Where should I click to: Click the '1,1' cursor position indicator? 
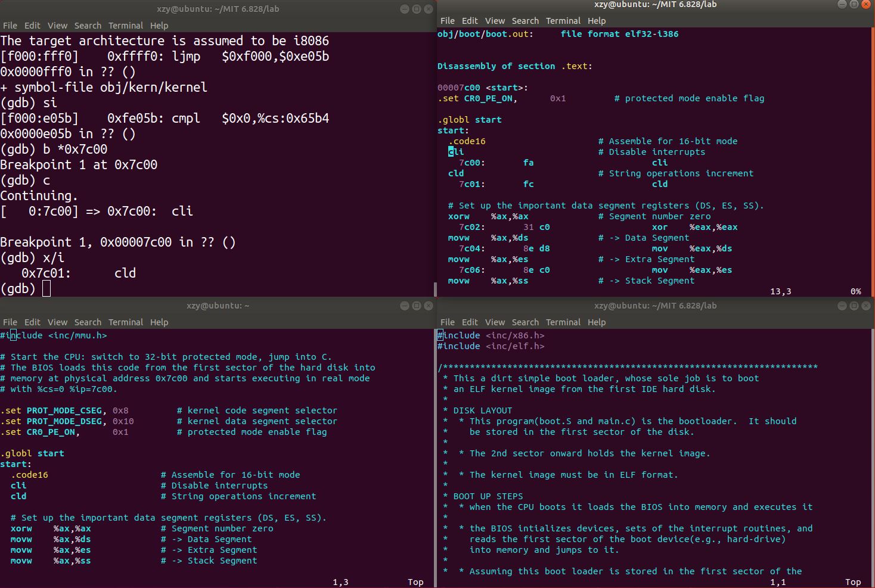(778, 582)
